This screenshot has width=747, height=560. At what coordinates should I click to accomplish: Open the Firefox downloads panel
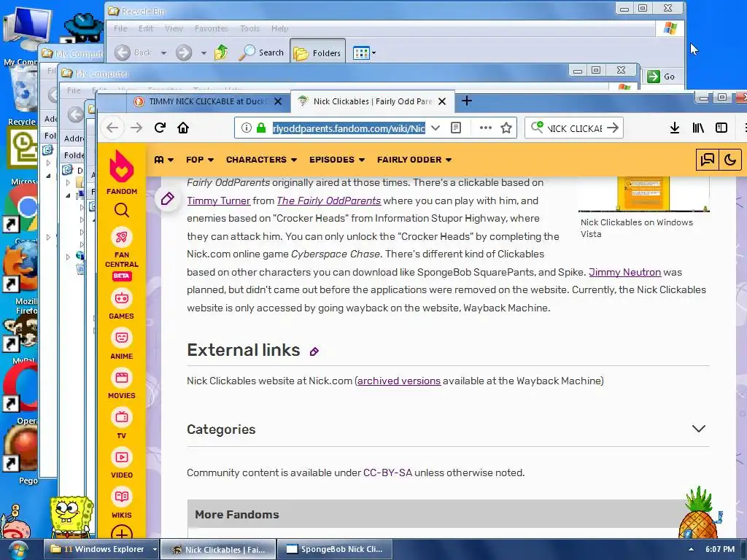675,128
